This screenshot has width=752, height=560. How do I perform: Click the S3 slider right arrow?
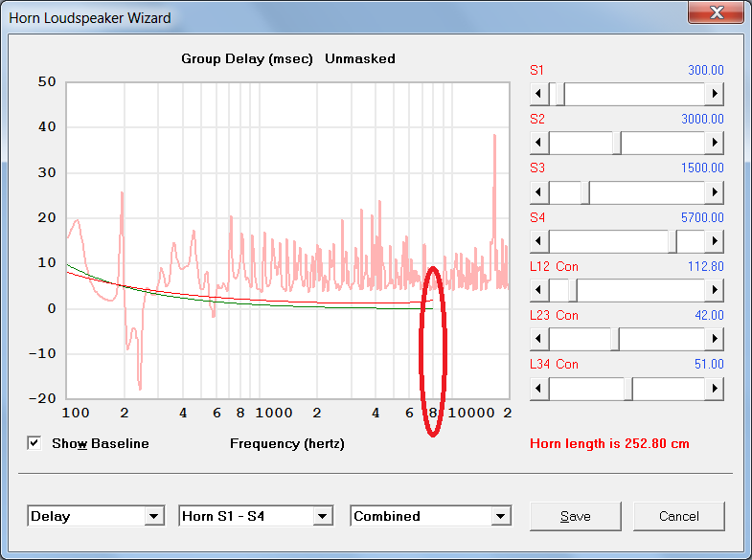coord(714,192)
